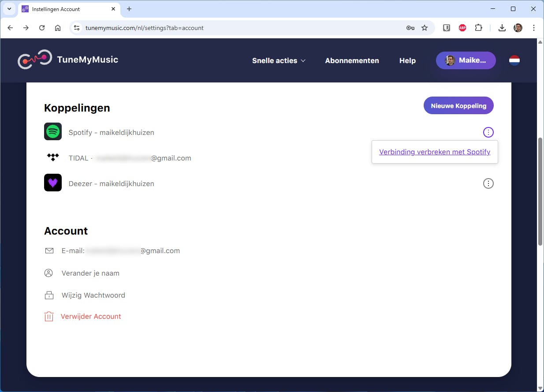The height and width of the screenshot is (392, 544).
Task: Click the lock icon beside Wijzig Wachtwoord
Action: [x=49, y=295]
